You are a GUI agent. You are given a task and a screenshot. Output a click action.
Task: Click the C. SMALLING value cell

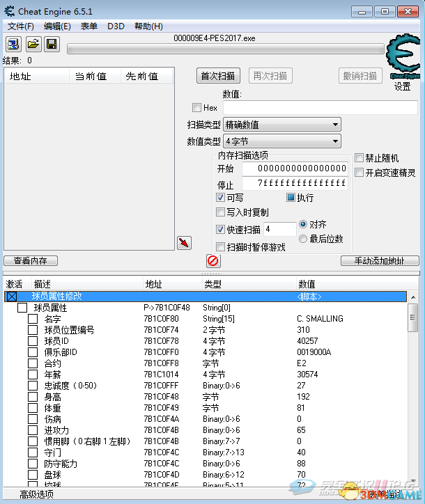[320, 319]
